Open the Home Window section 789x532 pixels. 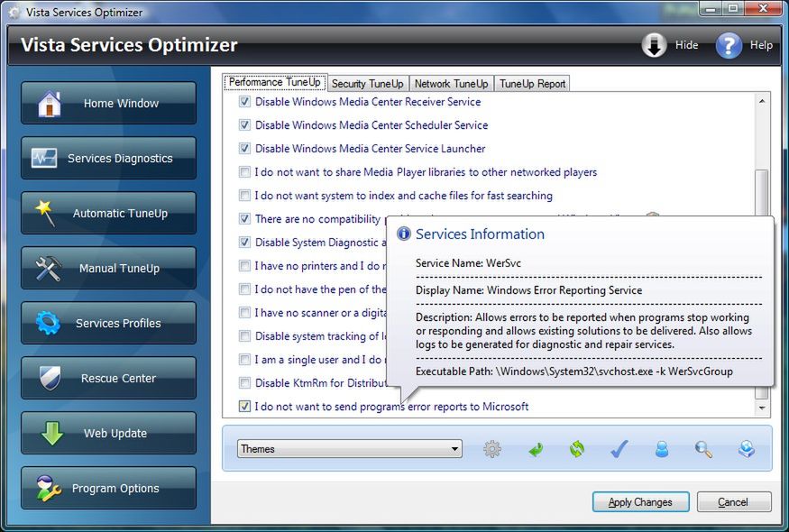[109, 103]
